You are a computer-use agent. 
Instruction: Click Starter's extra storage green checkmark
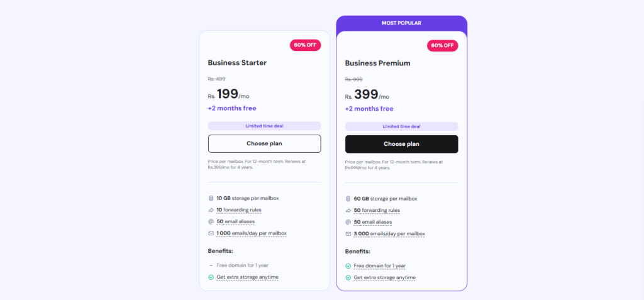point(211,277)
